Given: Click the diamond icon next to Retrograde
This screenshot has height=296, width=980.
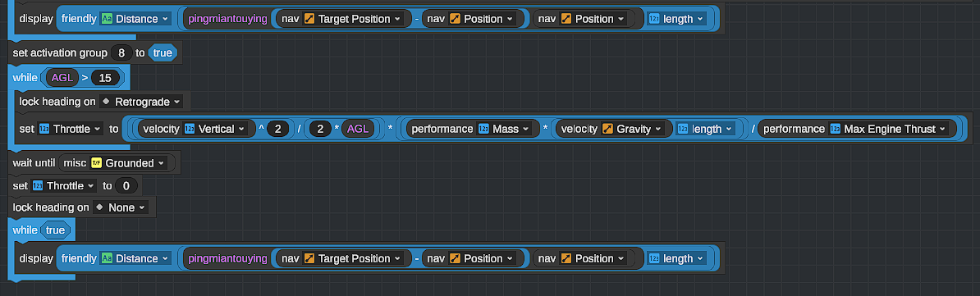Looking at the screenshot, I should click(106, 101).
